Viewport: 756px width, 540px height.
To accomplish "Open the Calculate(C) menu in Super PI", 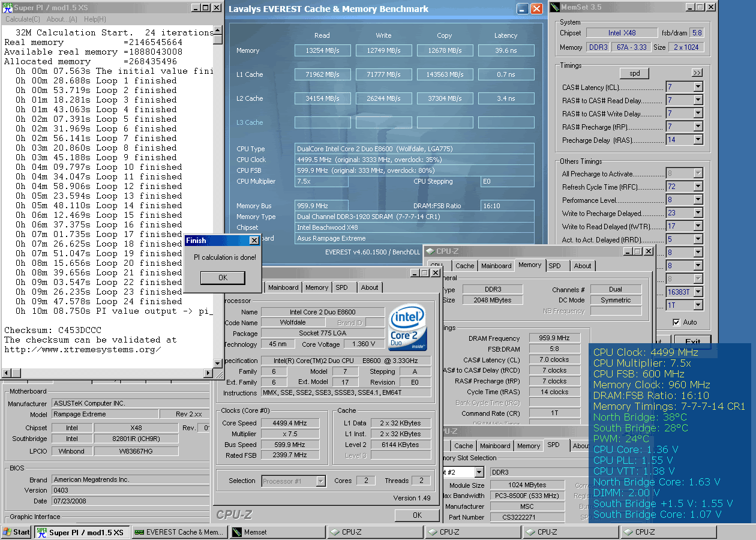I will click(23, 19).
